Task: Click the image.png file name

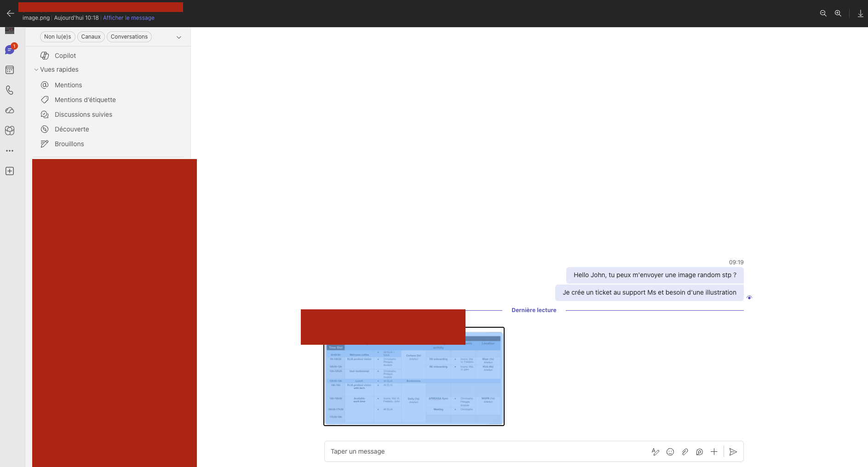Action: (36, 18)
